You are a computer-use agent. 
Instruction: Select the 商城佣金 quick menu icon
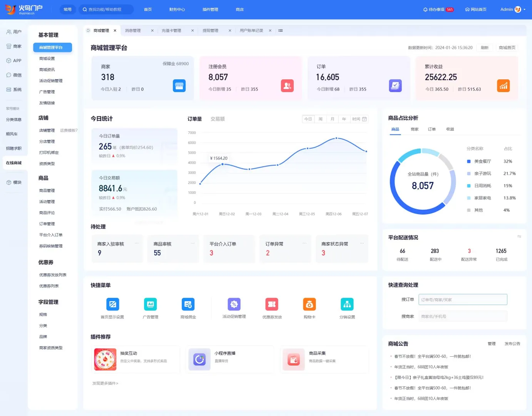click(188, 304)
